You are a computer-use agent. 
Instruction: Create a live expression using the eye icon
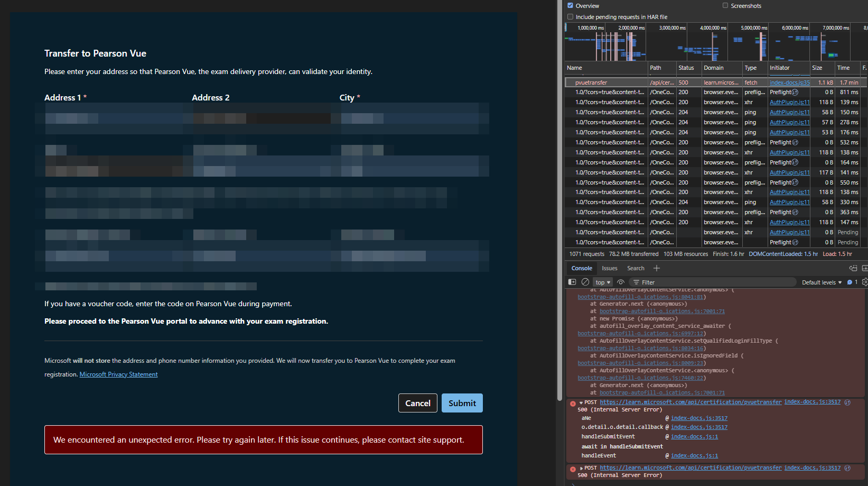pos(621,282)
